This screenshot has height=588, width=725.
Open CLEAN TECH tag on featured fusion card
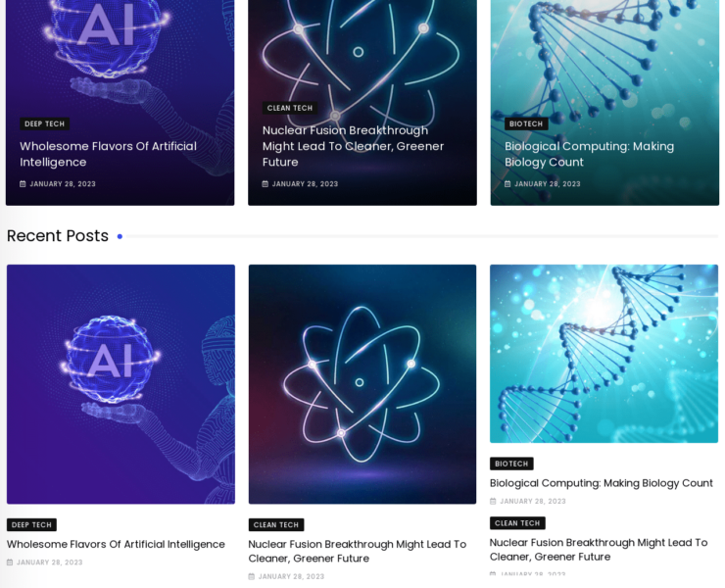tap(289, 109)
